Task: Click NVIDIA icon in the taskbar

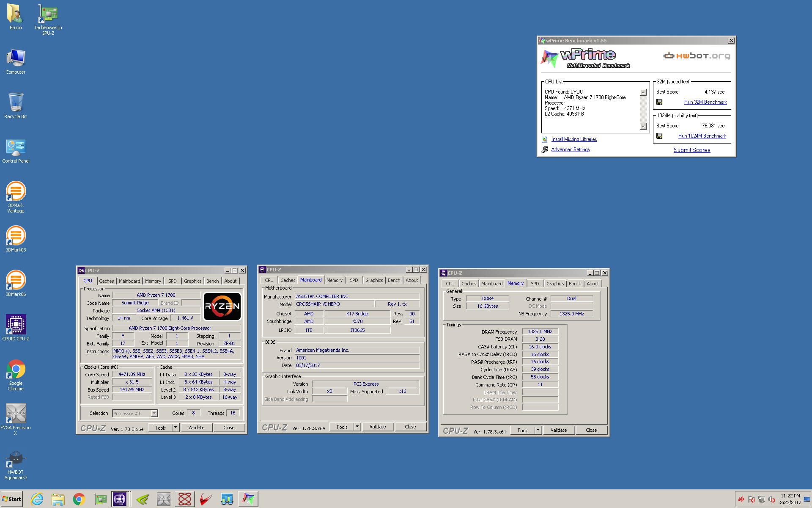Action: [143, 499]
